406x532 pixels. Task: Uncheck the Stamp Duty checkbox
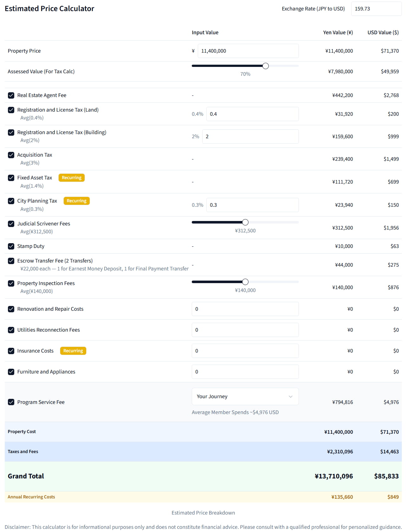[11, 246]
